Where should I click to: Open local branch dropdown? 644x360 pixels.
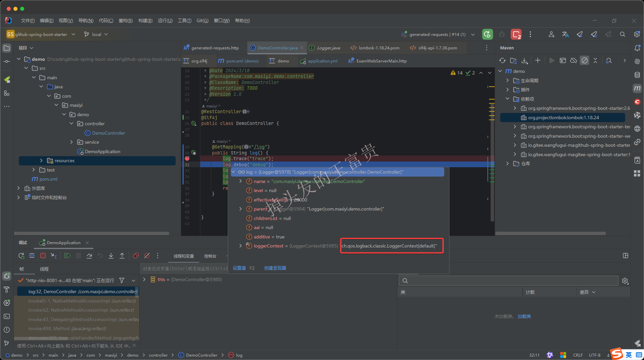coord(96,34)
